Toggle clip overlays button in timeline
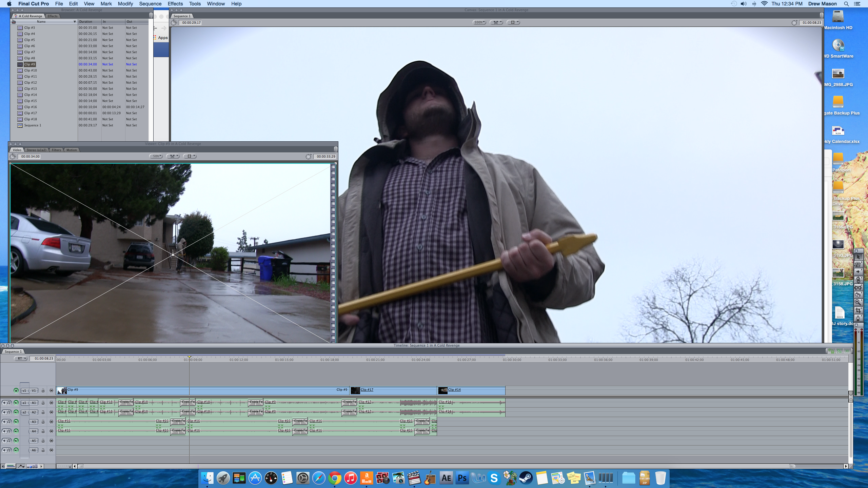This screenshot has width=868, height=488. [x=21, y=466]
